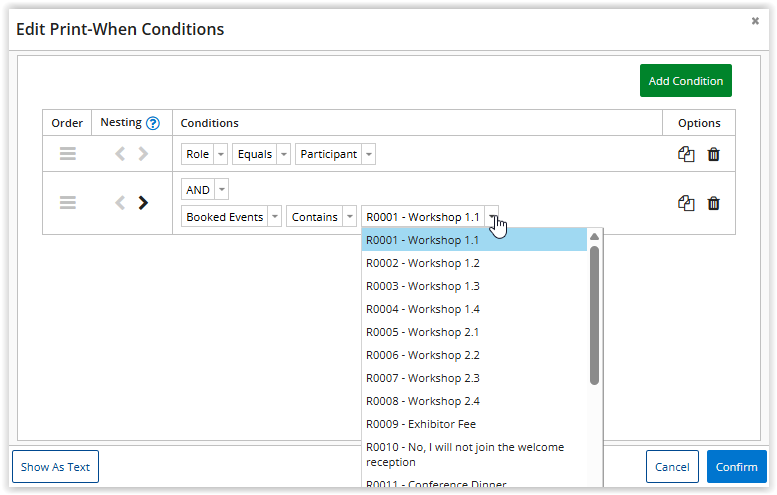
Task: Select R0003 - Workshop 1.3 from list
Action: pyautogui.click(x=422, y=286)
